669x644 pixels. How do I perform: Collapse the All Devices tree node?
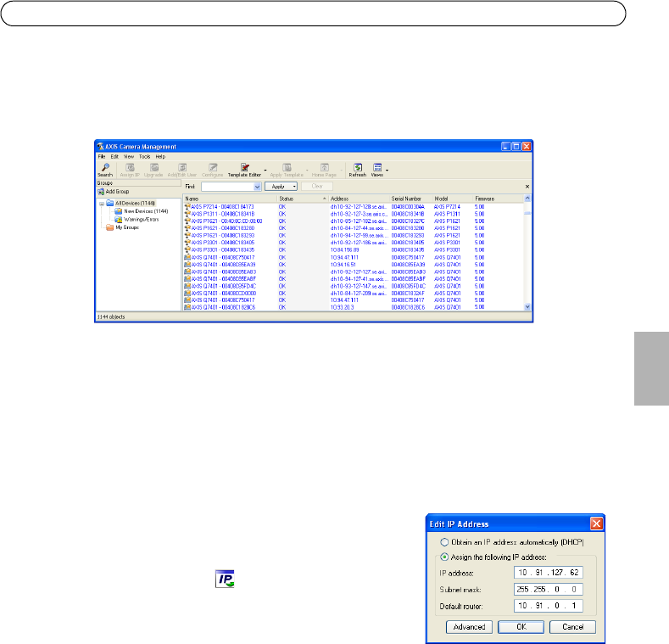101,204
